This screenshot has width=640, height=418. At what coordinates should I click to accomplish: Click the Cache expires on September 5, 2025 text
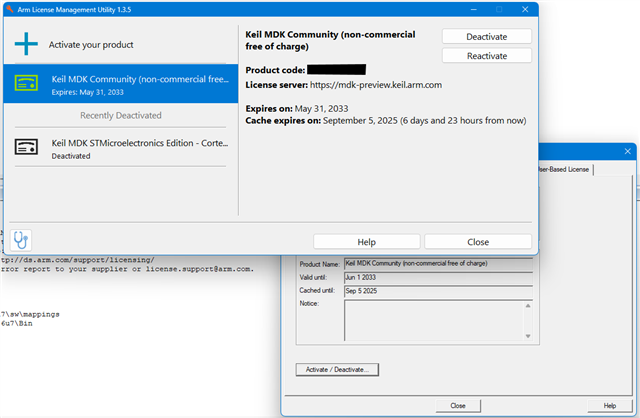pos(386,120)
